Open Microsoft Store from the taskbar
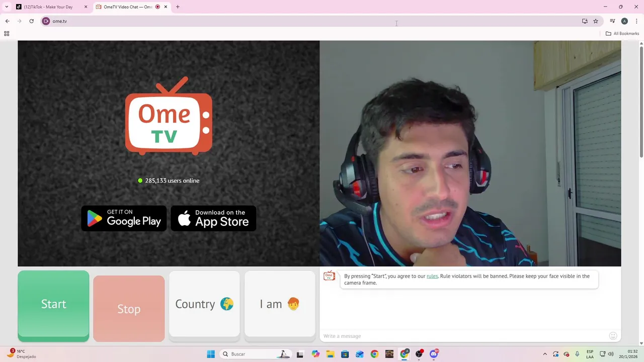This screenshot has height=362, width=644. [345, 354]
